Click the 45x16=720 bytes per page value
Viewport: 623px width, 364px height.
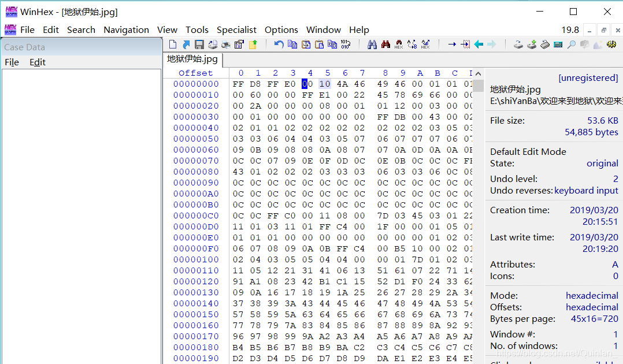click(x=594, y=319)
